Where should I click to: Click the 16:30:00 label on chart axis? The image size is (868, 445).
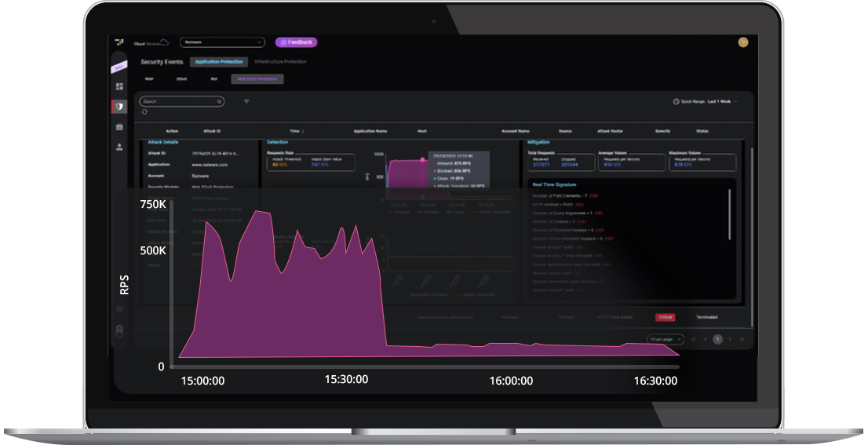[x=655, y=381]
